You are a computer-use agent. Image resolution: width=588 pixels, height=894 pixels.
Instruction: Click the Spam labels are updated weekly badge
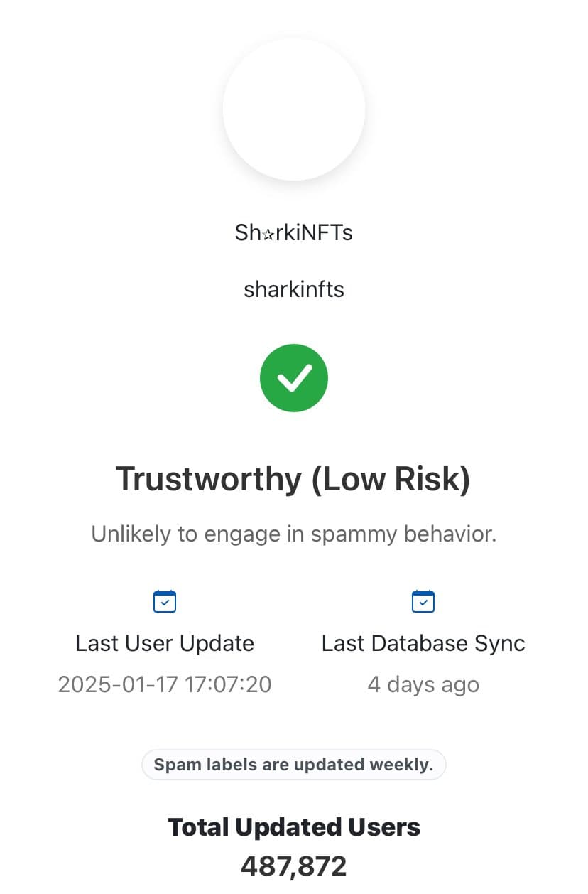294,765
